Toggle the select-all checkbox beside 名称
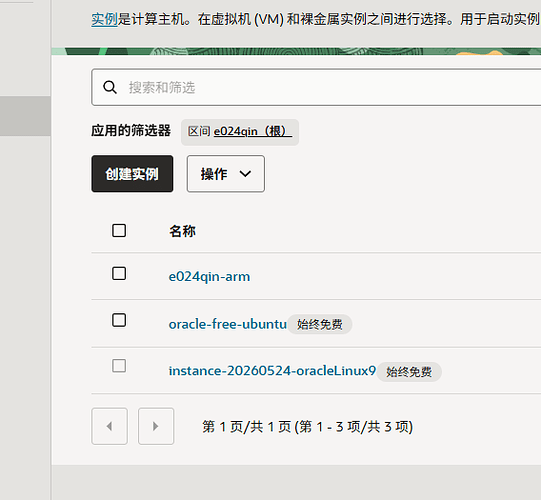541x500 pixels. click(119, 231)
